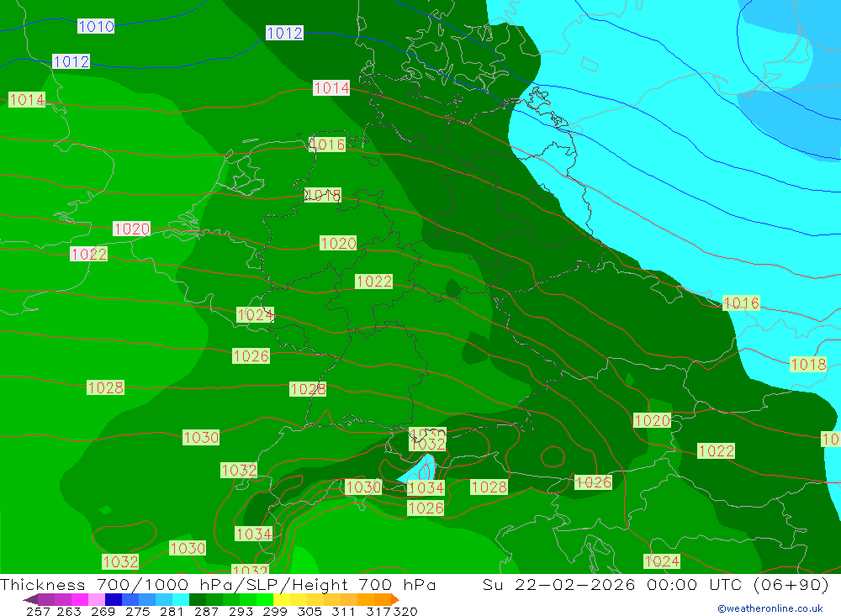
Task: Click the blue 1012 label at top center
Action: [284, 34]
